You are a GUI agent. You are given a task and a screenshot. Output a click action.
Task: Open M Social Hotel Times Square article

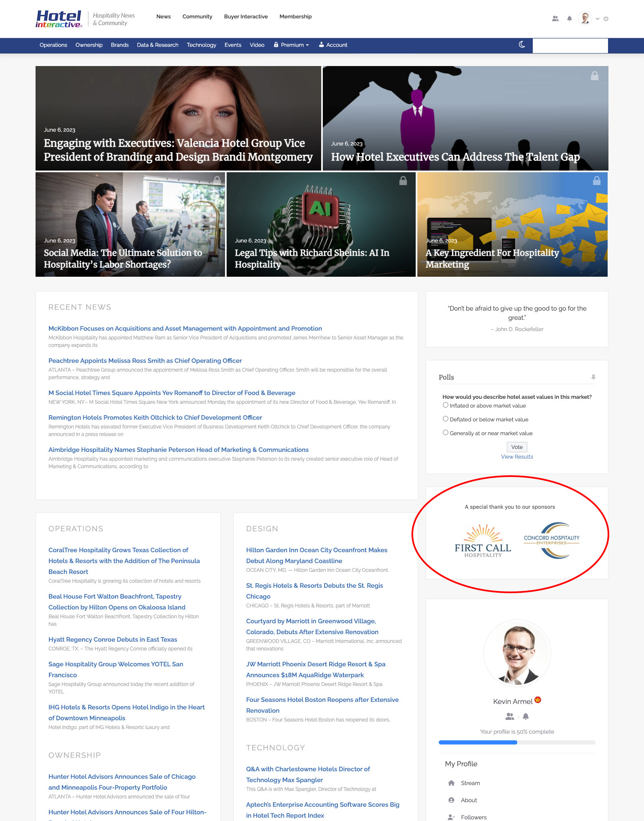(172, 393)
